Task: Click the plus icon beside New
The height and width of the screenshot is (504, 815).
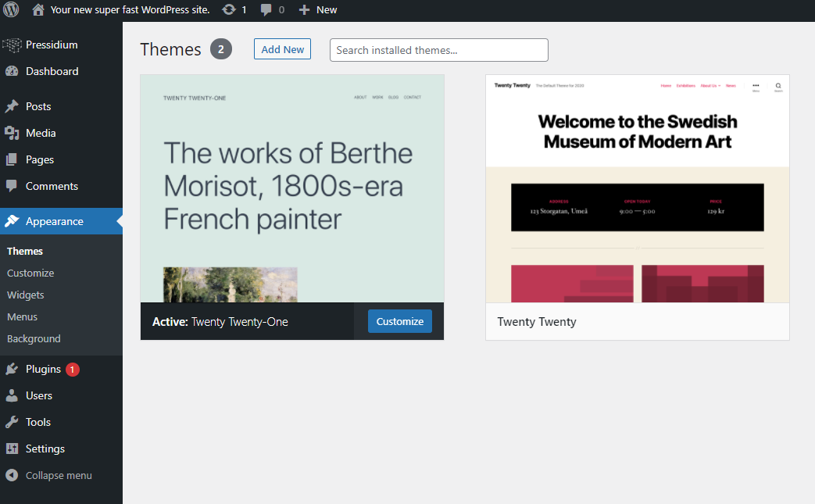Action: click(x=304, y=10)
